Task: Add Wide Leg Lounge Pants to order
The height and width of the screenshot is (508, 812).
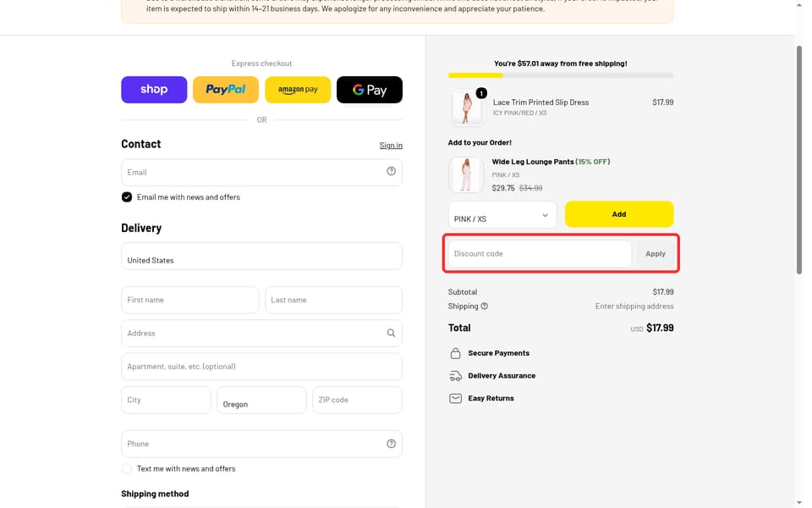Action: 619,214
